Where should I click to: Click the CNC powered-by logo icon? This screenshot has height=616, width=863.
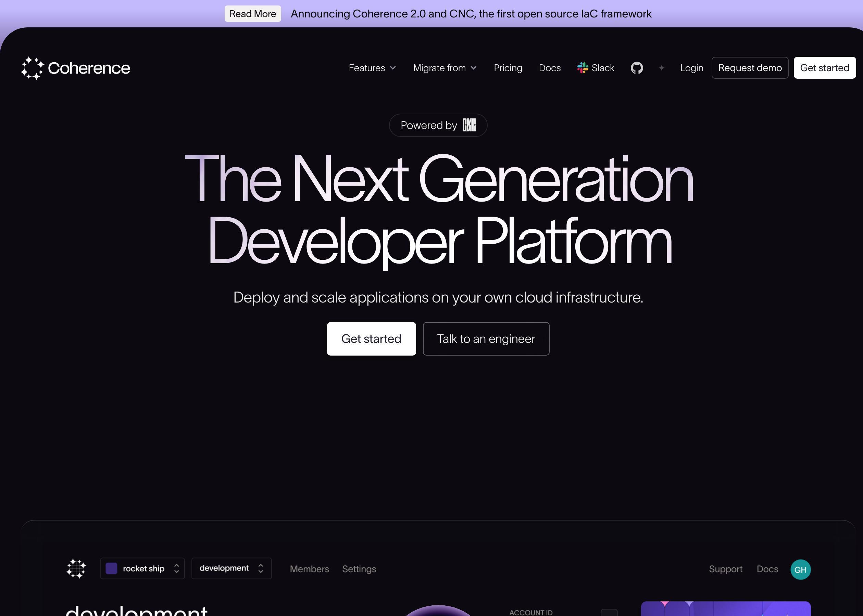(x=469, y=125)
